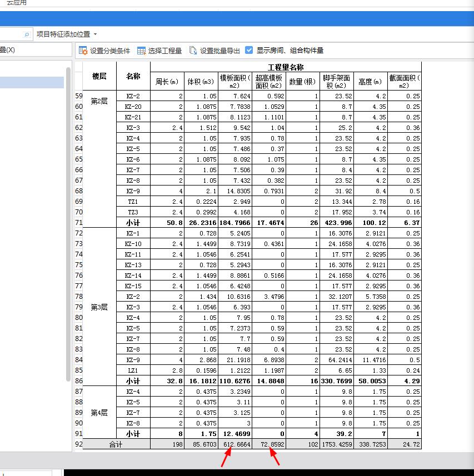Click the 楼层 column header
Viewport: 474px width, 476px height.
point(99,76)
